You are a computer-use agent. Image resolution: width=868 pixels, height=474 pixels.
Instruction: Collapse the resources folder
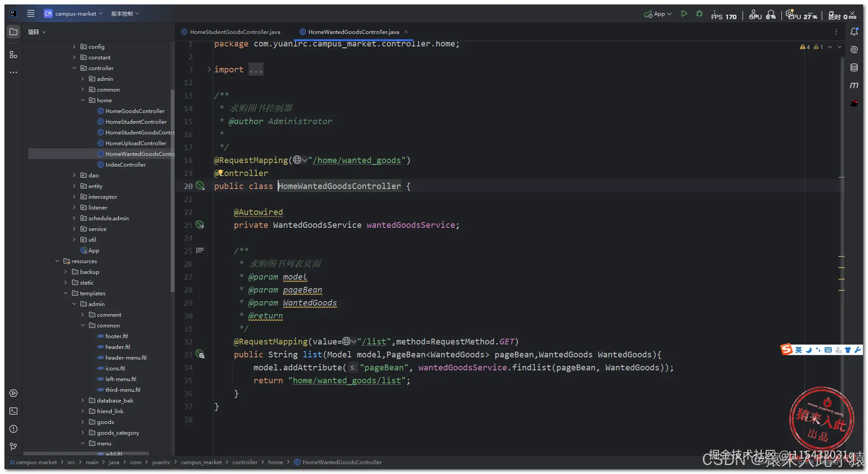[57, 261]
